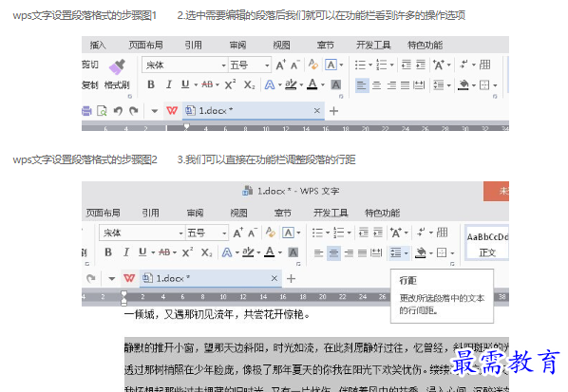Click 剪切 cut button in upper toolbar

click(90, 65)
